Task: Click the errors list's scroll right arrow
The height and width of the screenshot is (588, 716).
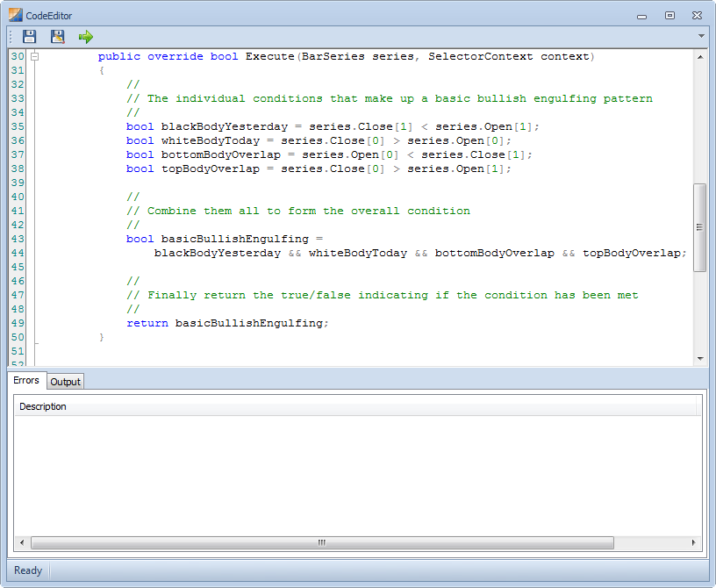Action: (694, 542)
